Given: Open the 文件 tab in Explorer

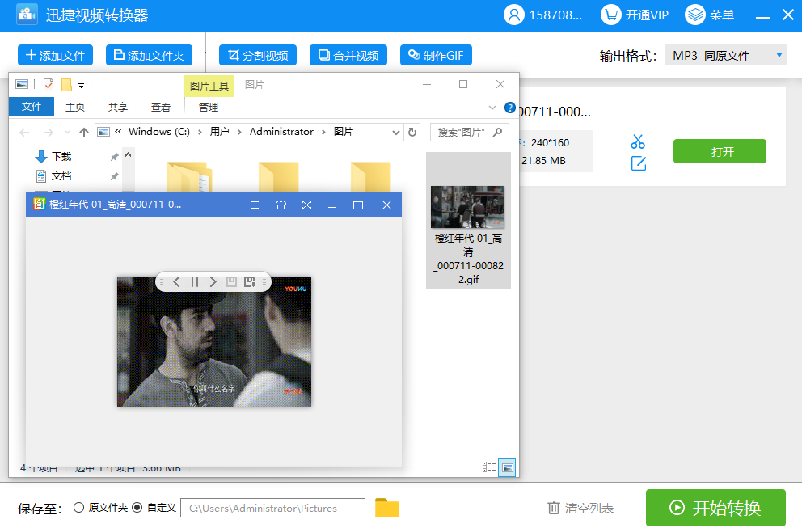Looking at the screenshot, I should pyautogui.click(x=32, y=107).
